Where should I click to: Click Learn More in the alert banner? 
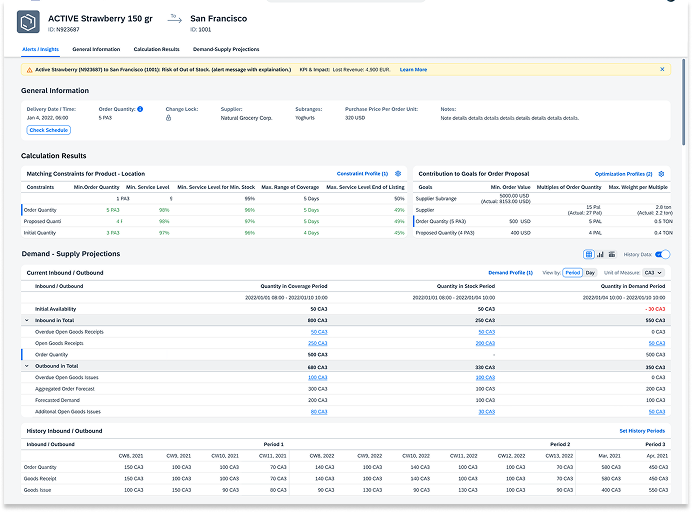413,70
